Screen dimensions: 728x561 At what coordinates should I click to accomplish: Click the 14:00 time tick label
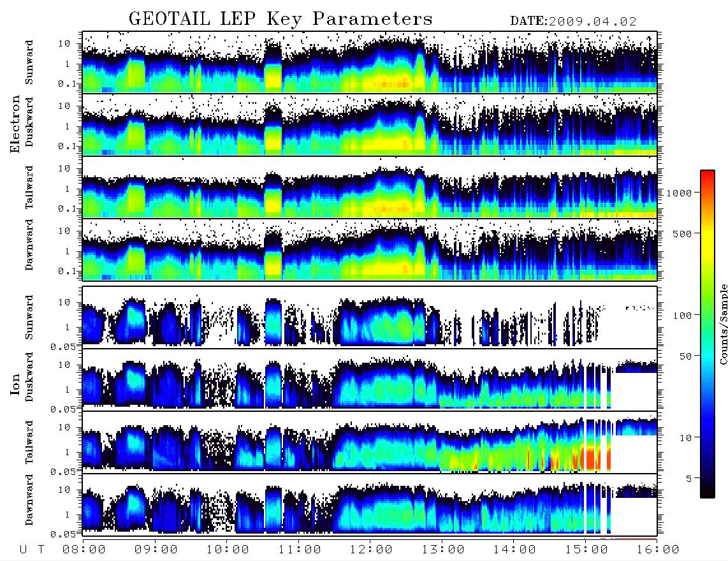(x=515, y=550)
